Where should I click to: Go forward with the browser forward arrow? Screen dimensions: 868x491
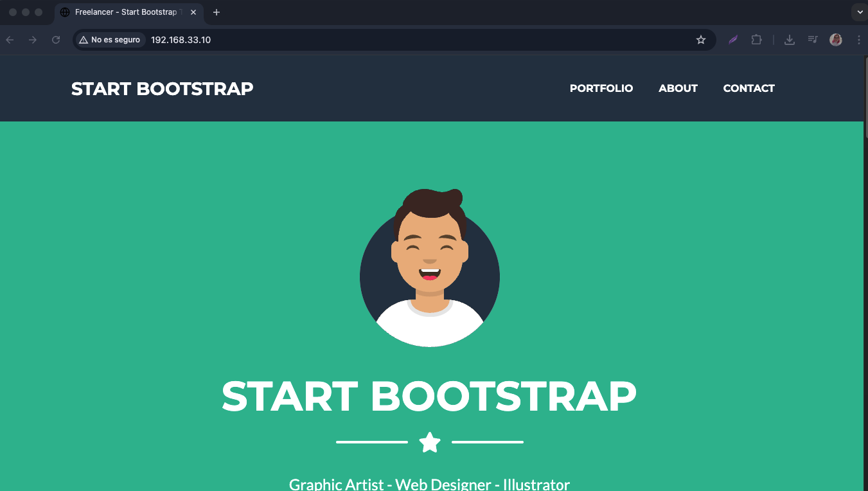coord(33,40)
